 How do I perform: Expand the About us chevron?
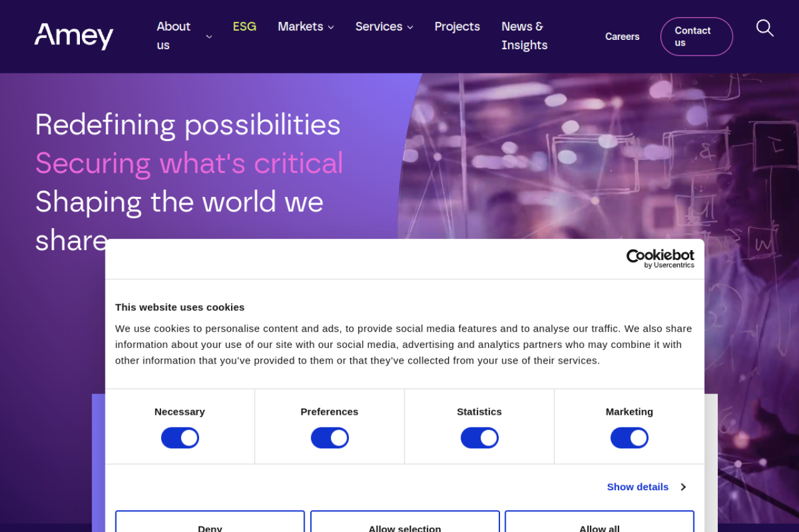pyautogui.click(x=209, y=37)
